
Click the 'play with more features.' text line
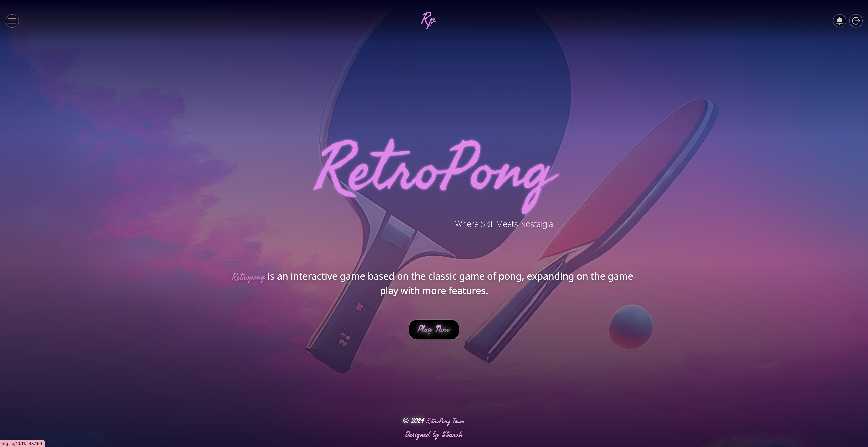click(434, 291)
